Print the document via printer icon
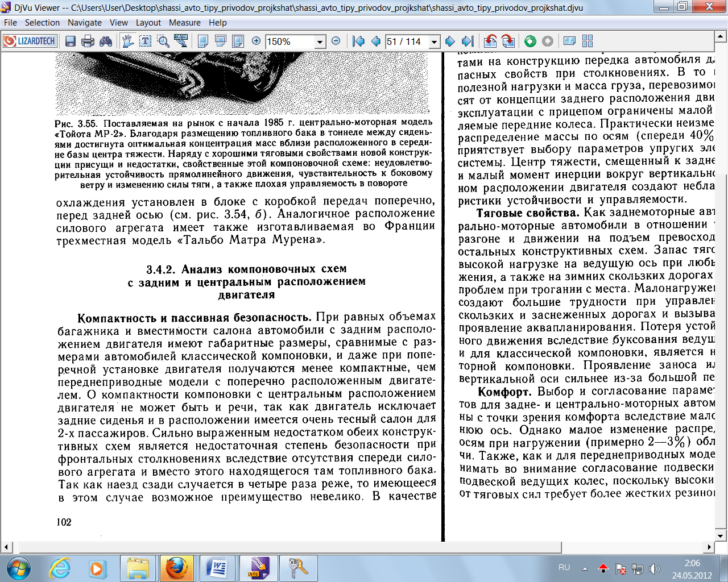The height and width of the screenshot is (582, 728). [x=88, y=41]
